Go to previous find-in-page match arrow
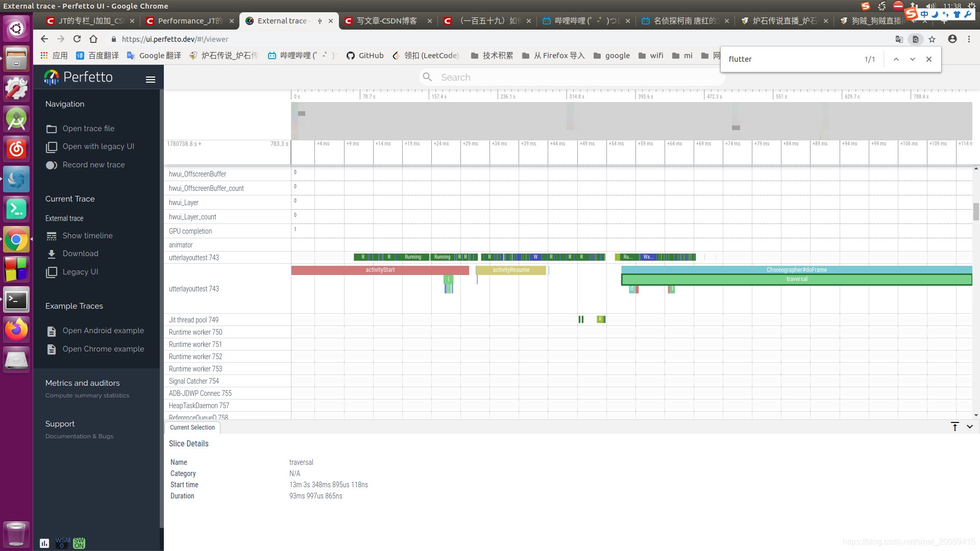 click(x=896, y=59)
